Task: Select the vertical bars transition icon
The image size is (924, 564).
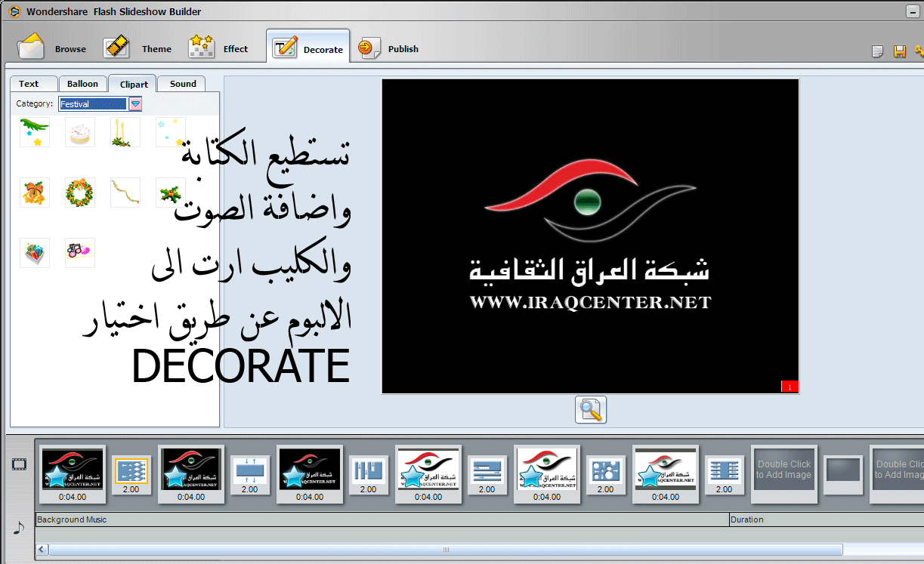Action: coord(369,476)
